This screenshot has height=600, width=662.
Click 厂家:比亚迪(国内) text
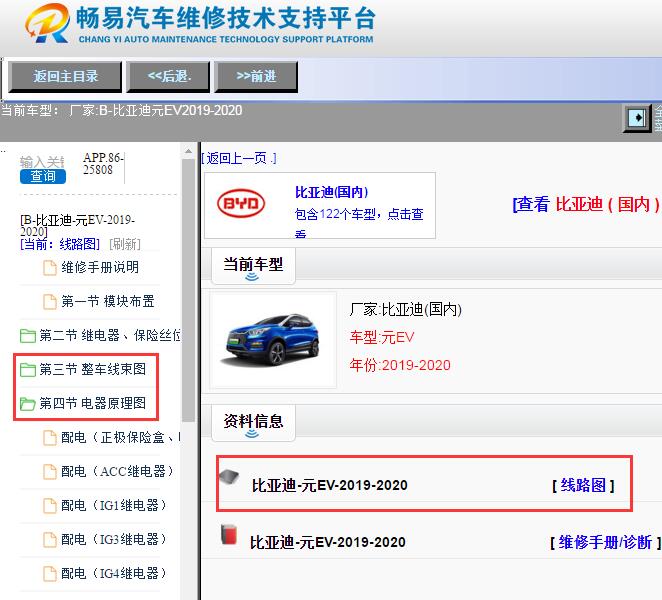tap(406, 310)
